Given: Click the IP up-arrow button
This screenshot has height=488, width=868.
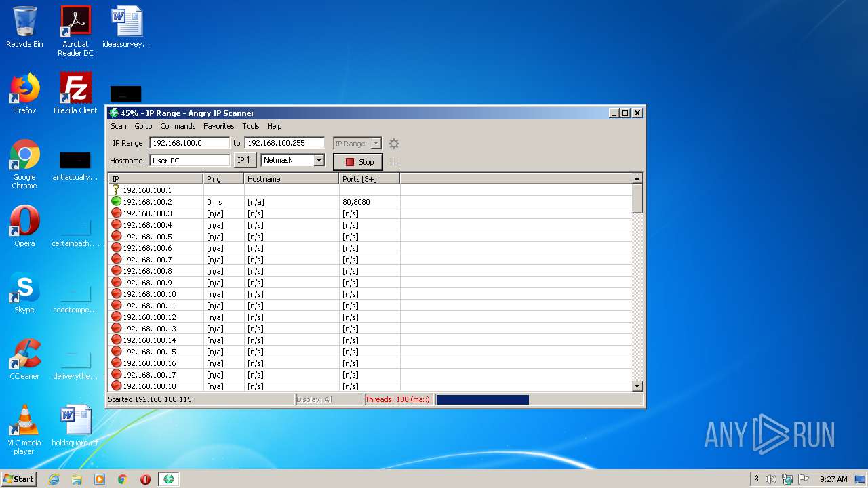Looking at the screenshot, I should coord(245,161).
